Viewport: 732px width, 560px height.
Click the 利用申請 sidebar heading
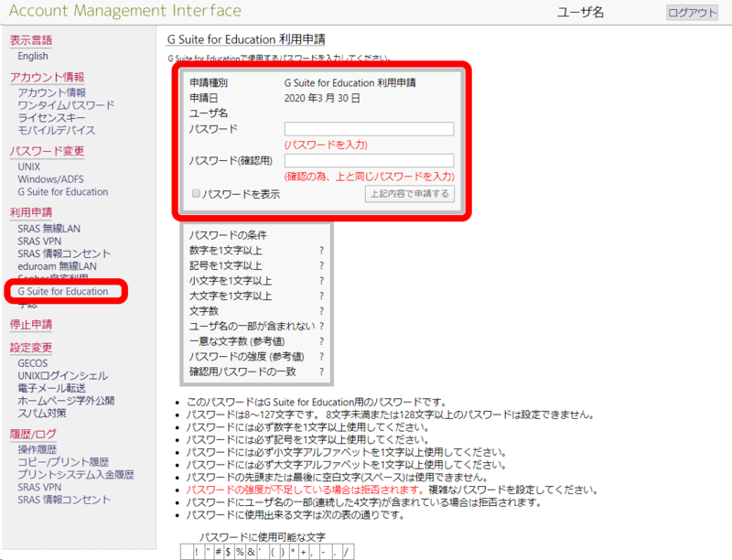pos(31,213)
